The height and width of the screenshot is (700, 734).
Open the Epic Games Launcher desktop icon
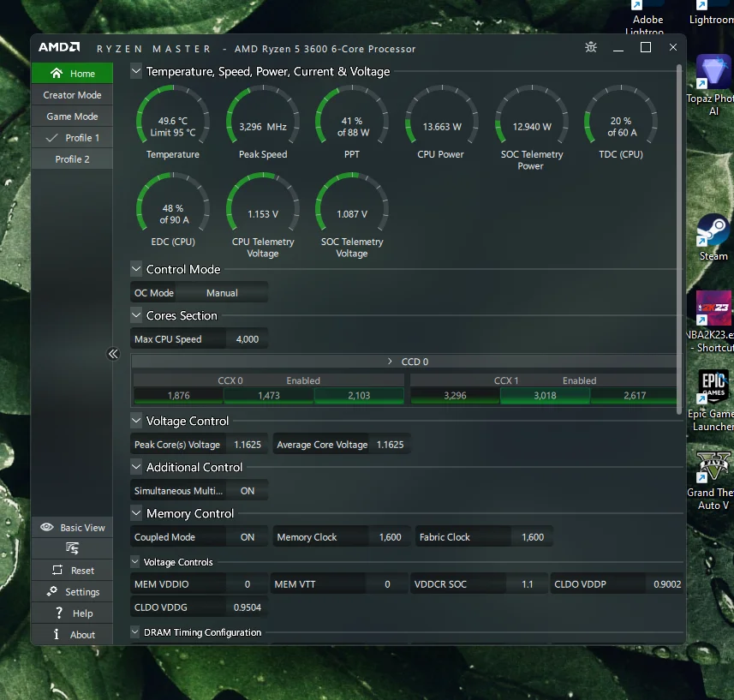[x=713, y=400]
